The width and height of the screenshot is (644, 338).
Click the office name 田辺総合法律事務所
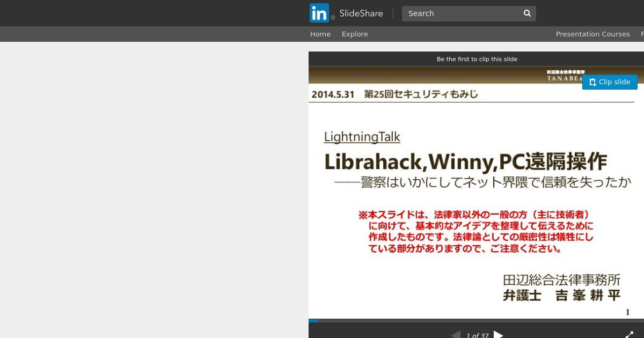561,280
